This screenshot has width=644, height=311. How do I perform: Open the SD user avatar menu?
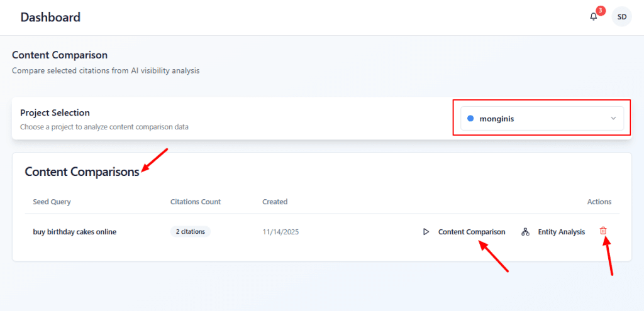621,17
